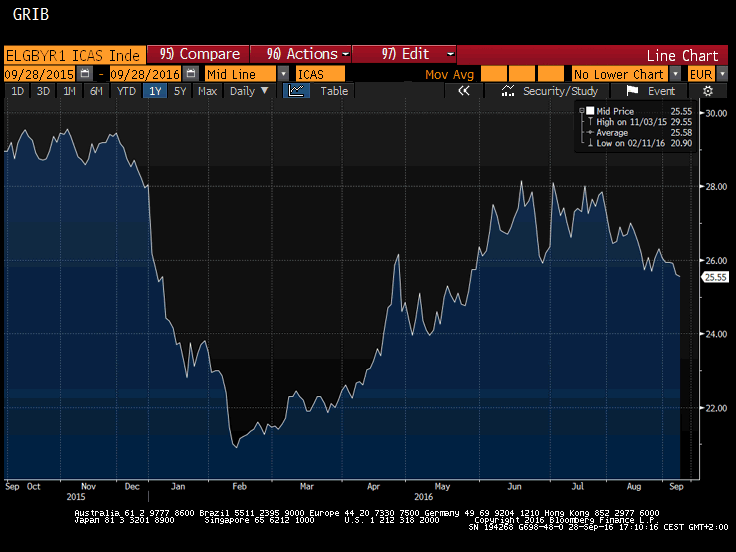Open the No Lower Chart dropdown
Screen dimensions: 736x552
pos(674,74)
